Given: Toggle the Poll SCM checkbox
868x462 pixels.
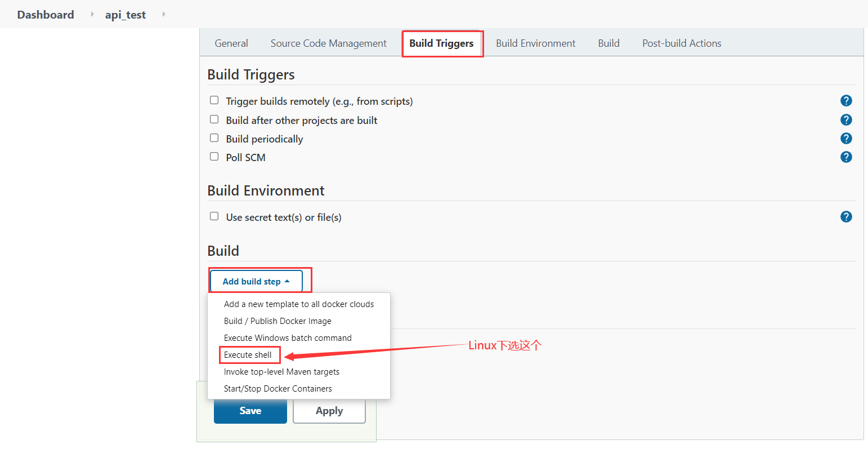Looking at the screenshot, I should pos(214,157).
